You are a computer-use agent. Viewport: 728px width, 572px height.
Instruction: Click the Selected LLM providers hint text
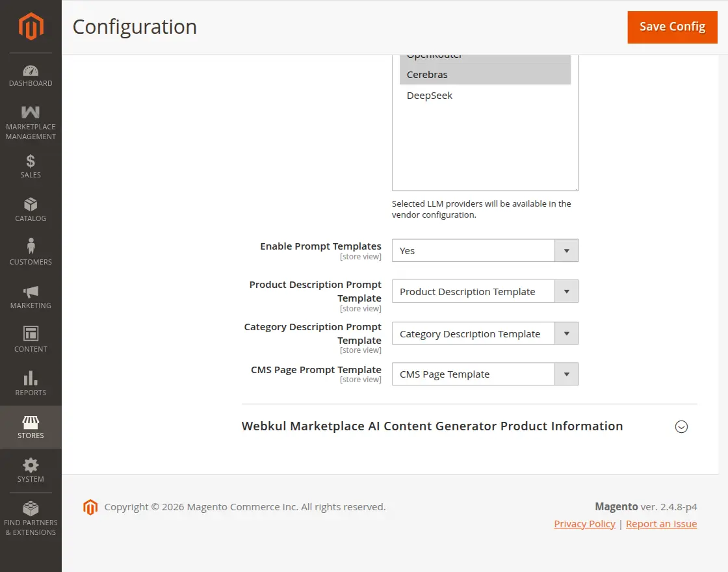pos(482,209)
